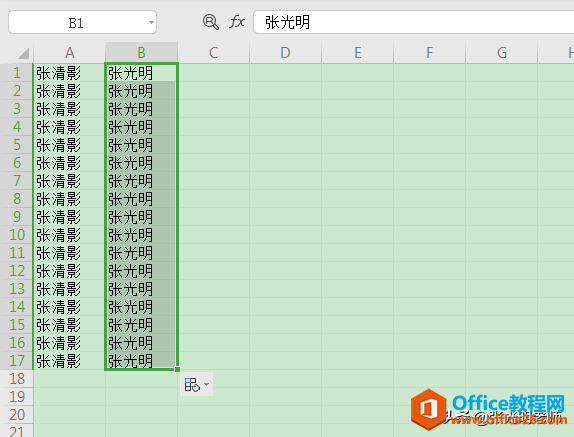Viewport: 574px width, 437px height.
Task: Click cell B17 containing 张光明
Action: point(141,361)
